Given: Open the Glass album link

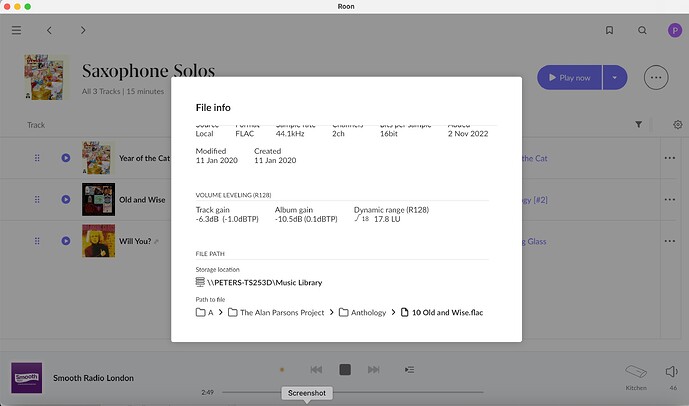Looking at the screenshot, I should [534, 241].
